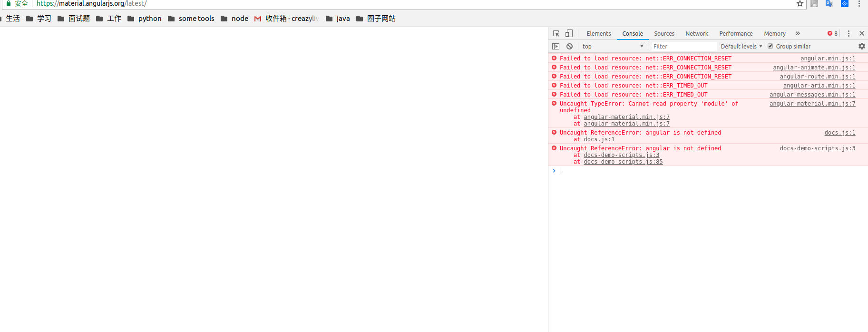Open right-side angular-material.min.js:7 source link
This screenshot has width=868, height=332.
tap(812, 103)
